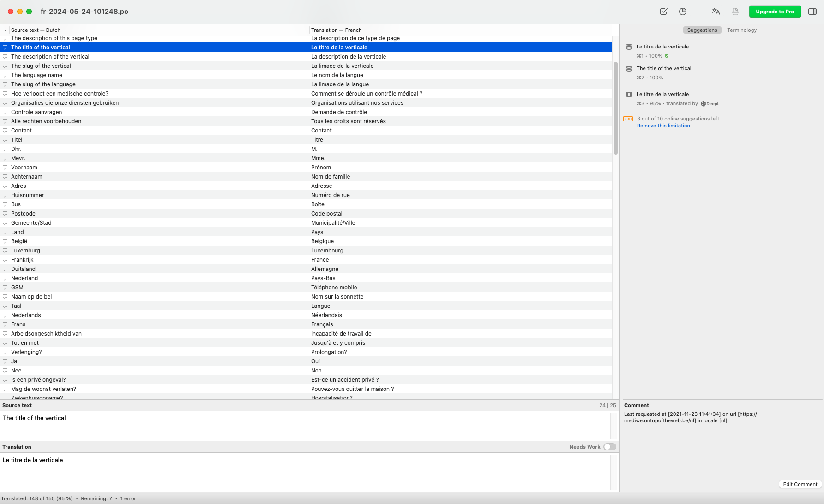Select the Alle rechten voorbehouden row
Image resolution: width=824 pixels, height=504 pixels.
pyautogui.click(x=306, y=121)
